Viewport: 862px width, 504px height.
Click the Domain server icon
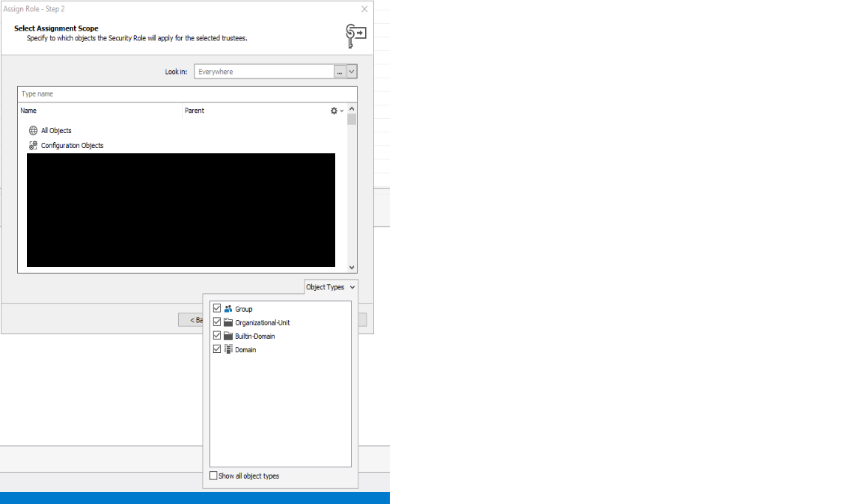point(228,349)
